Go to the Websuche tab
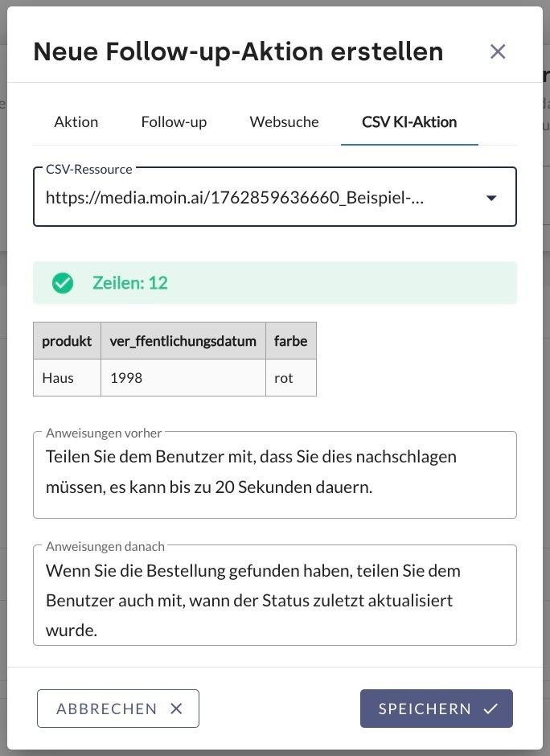Image resolution: width=550 pixels, height=756 pixels. pos(284,122)
